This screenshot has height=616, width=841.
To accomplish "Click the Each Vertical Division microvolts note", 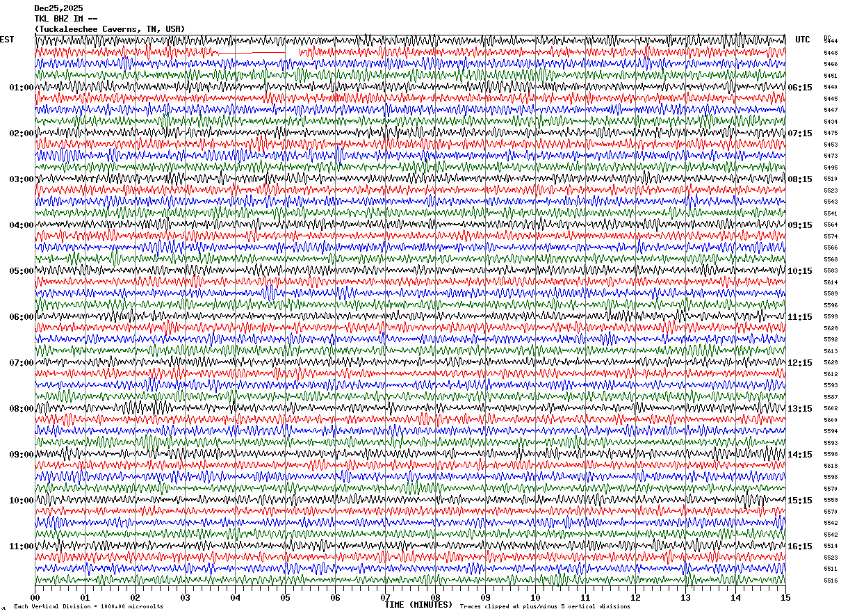I will pyautogui.click(x=88, y=606).
